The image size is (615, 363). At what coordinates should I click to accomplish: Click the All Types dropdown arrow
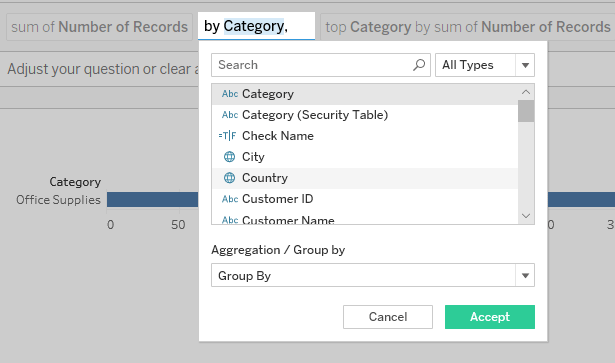tap(525, 65)
